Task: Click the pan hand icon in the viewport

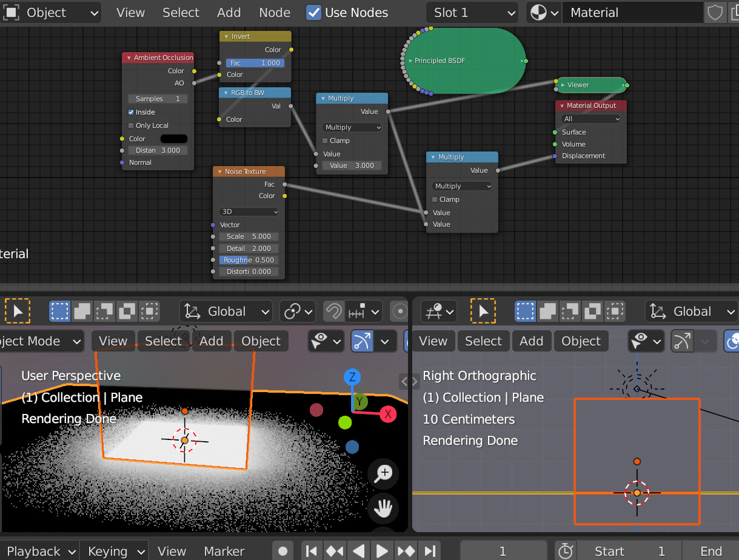Action: tap(383, 508)
